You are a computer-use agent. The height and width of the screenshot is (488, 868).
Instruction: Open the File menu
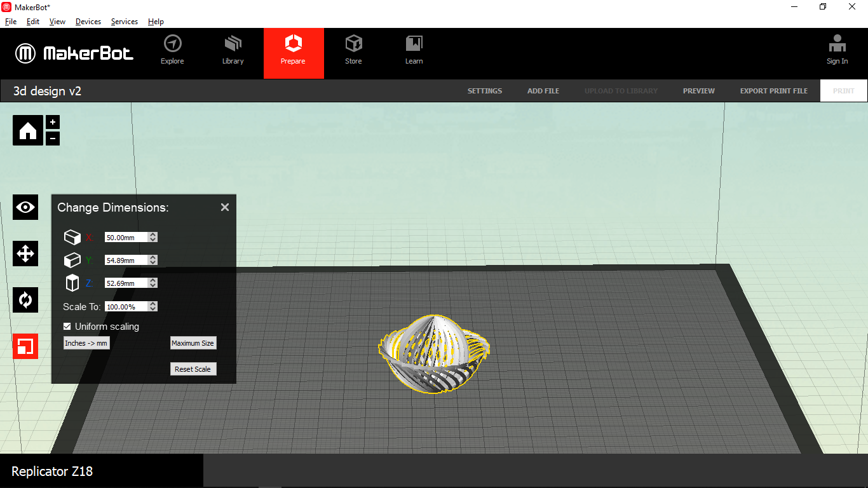[x=11, y=22]
